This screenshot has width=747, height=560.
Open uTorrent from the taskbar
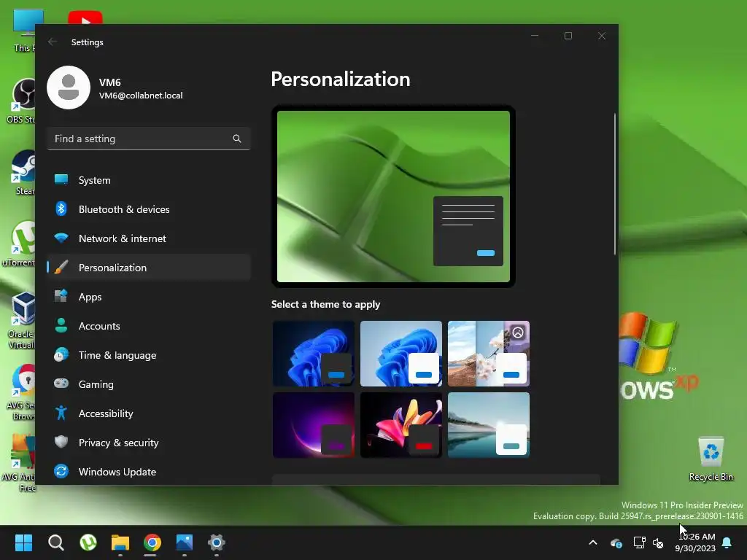(88, 542)
